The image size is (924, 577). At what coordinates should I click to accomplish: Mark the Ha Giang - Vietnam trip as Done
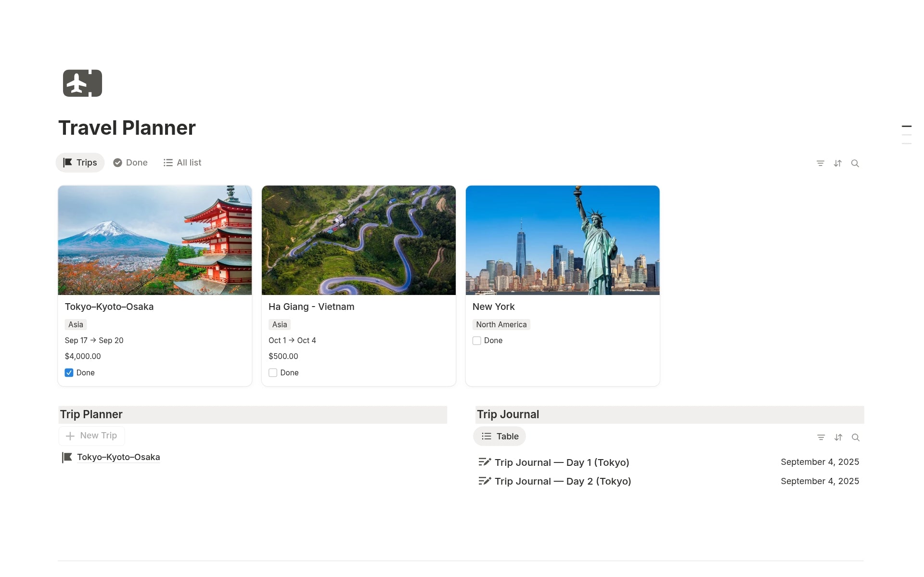pos(272,372)
